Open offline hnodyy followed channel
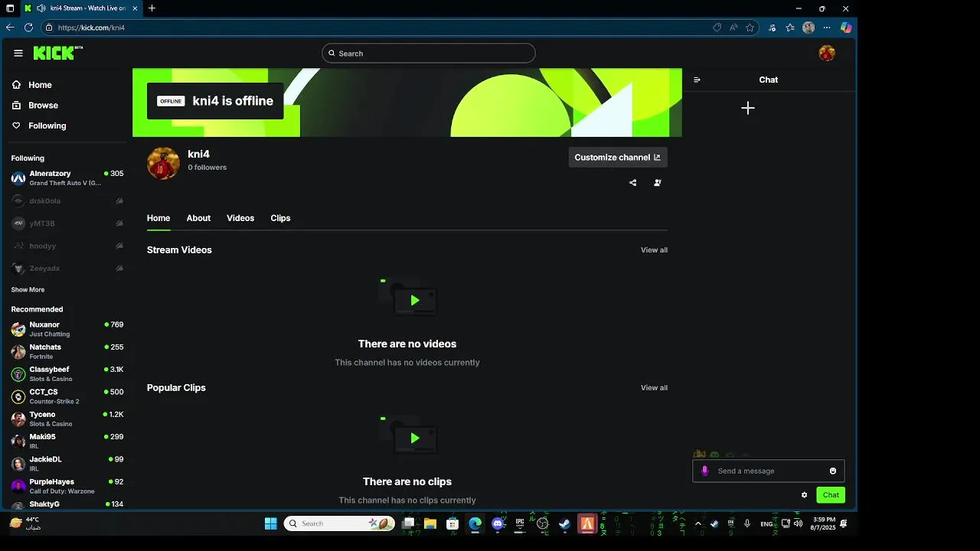The height and width of the screenshot is (551, 980). [67, 246]
